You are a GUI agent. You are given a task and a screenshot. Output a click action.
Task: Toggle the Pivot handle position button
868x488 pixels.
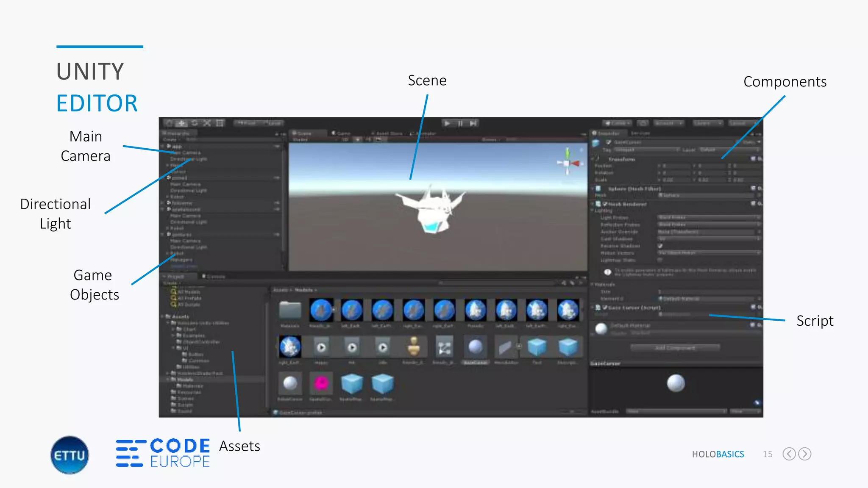[x=247, y=123]
